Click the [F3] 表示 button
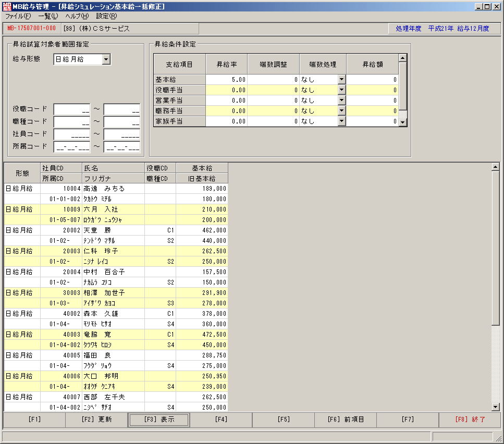Viewport: 504px width, 444px height. [x=159, y=420]
